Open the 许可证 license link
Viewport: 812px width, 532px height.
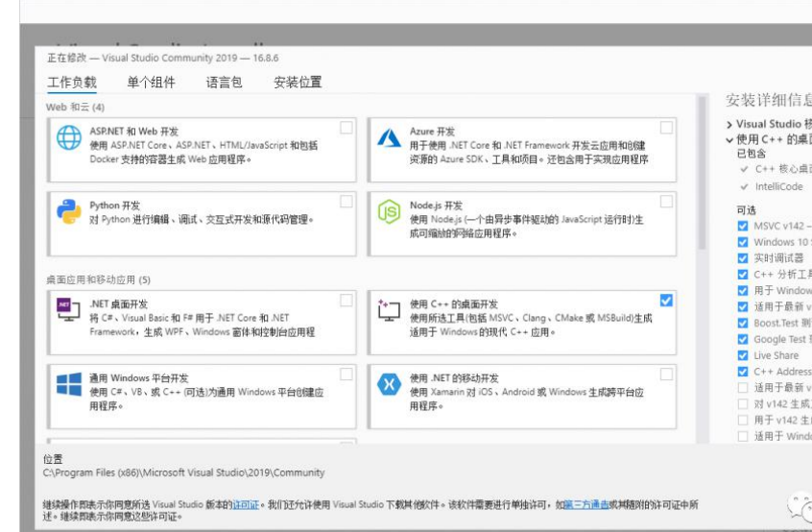coord(246,504)
